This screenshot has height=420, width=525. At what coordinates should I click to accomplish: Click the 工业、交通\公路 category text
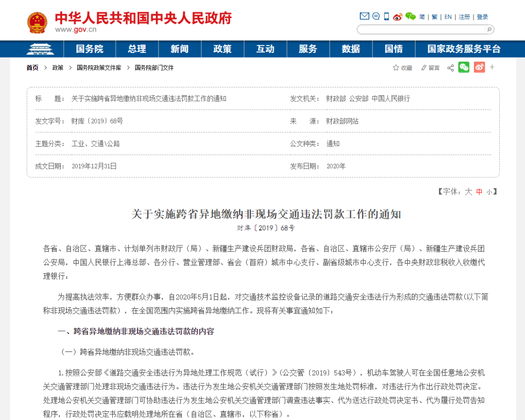click(95, 144)
